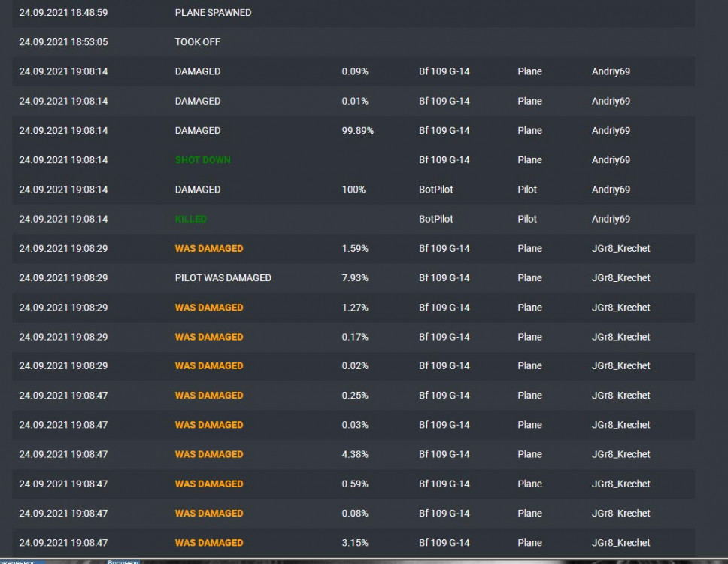728x564 pixels.
Task: Open Andriy69 profile in SHOT DOWN row
Action: 611,160
